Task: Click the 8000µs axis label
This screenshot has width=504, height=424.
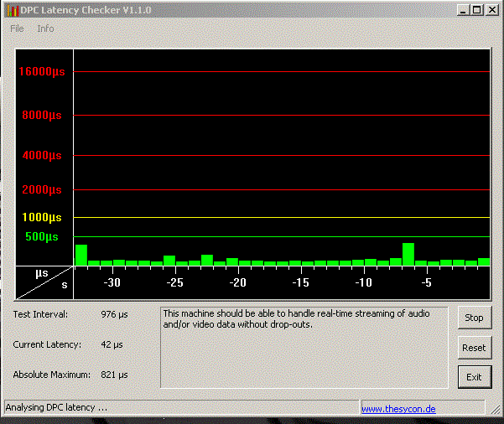Action: tap(42, 115)
